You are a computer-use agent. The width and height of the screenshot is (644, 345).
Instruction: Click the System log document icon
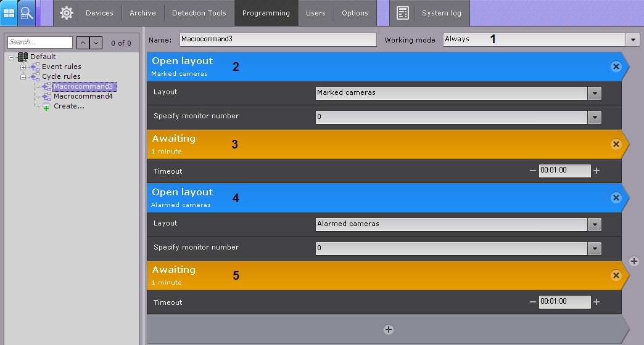(x=403, y=13)
